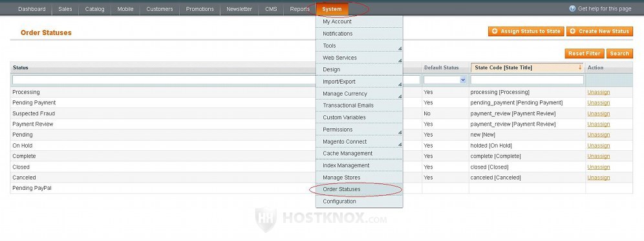This screenshot has height=241, width=644.
Task: Click Create New Status button
Action: click(599, 31)
